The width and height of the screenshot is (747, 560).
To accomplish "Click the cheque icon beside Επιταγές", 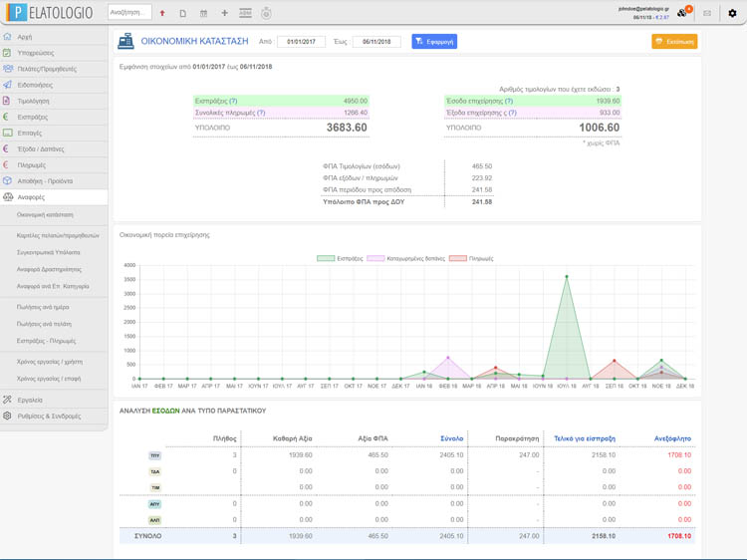I will point(8,133).
